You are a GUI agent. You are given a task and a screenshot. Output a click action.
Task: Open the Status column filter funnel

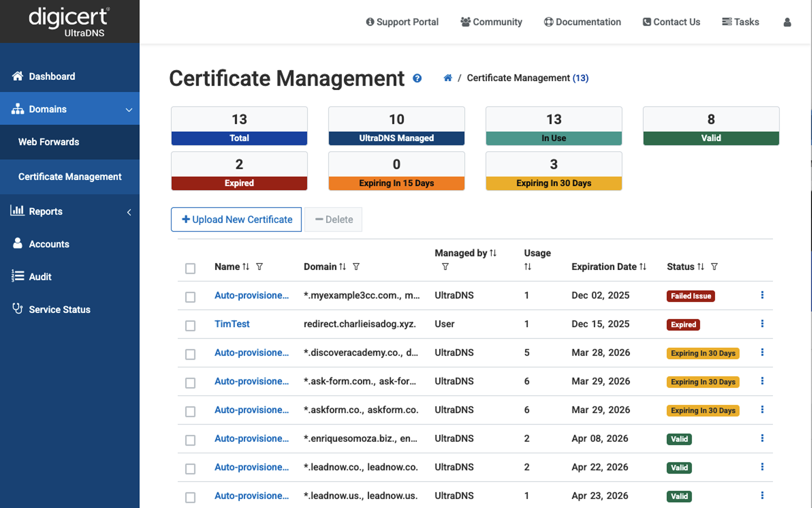pyautogui.click(x=714, y=267)
